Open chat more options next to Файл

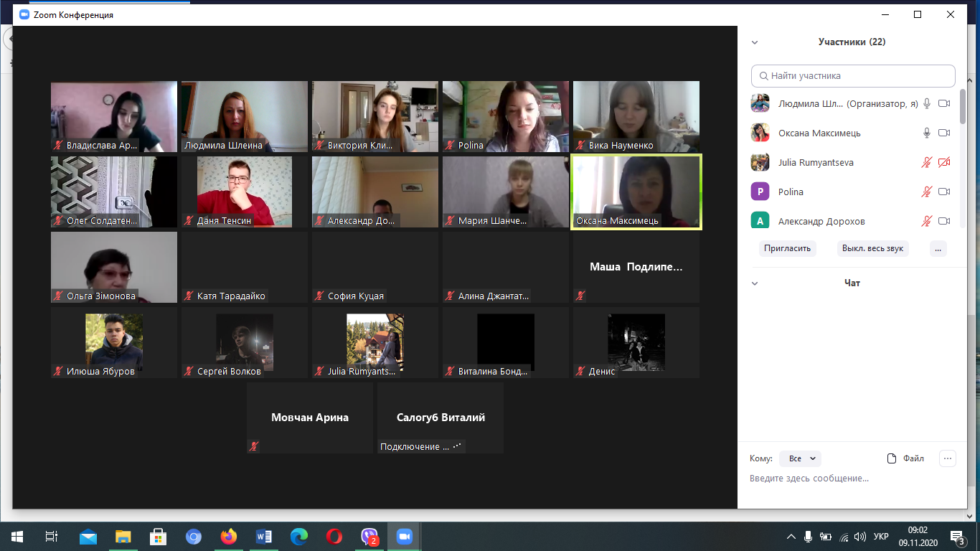click(x=948, y=458)
